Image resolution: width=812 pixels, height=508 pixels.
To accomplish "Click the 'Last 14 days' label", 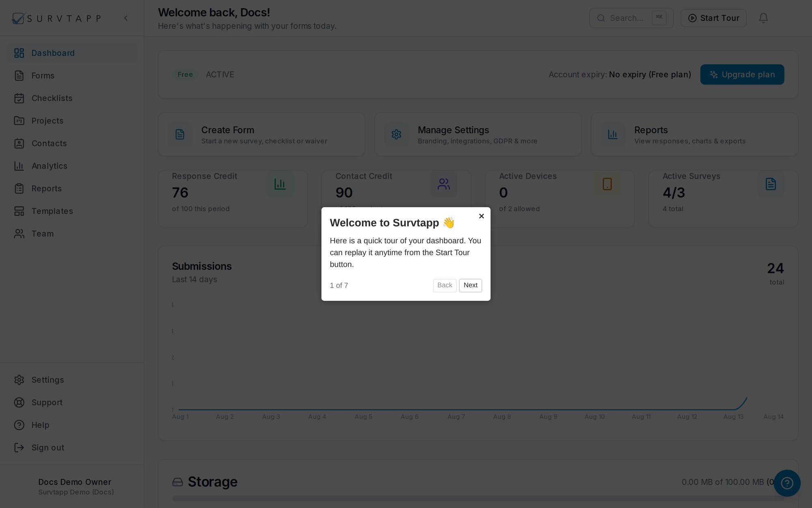I will (x=194, y=280).
